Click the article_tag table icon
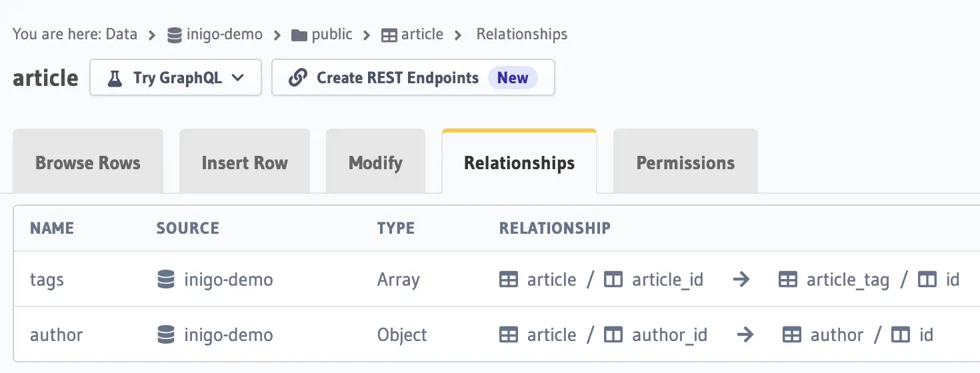This screenshot has width=980, height=373. pyautogui.click(x=788, y=280)
